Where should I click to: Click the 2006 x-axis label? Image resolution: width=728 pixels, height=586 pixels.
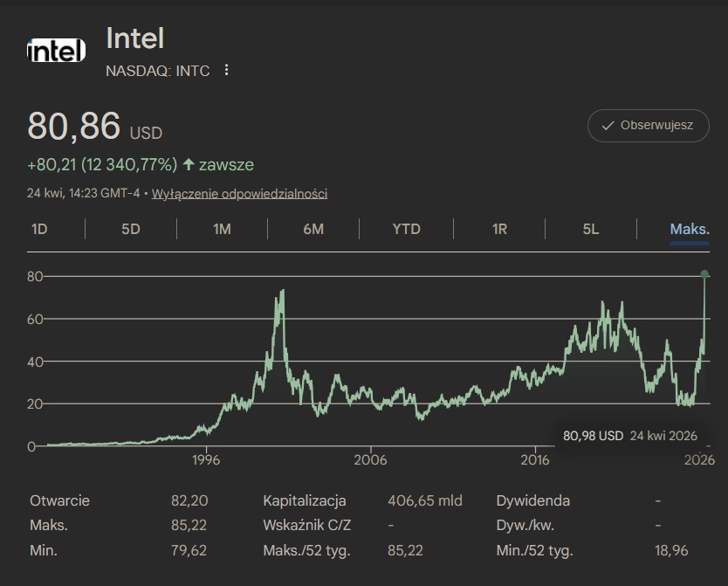point(370,459)
